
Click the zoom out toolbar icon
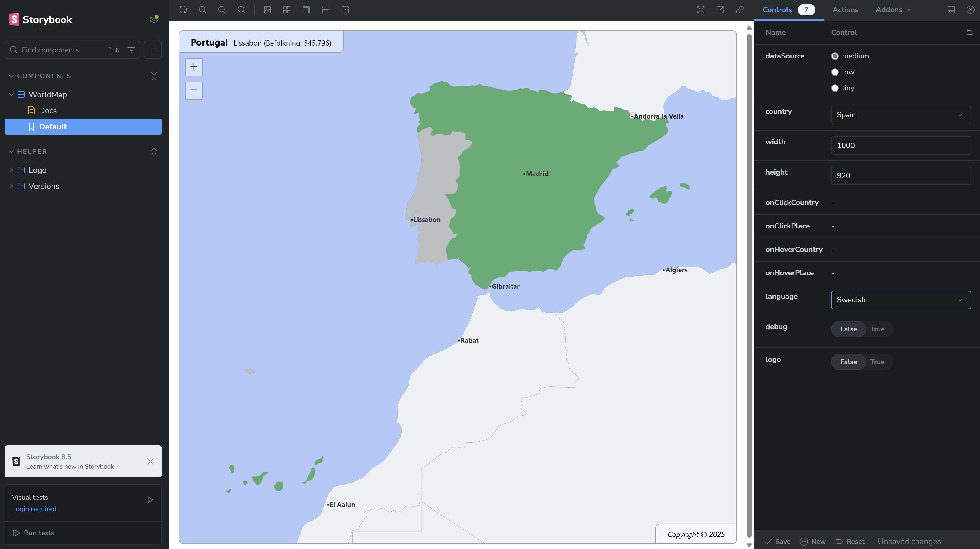[222, 10]
